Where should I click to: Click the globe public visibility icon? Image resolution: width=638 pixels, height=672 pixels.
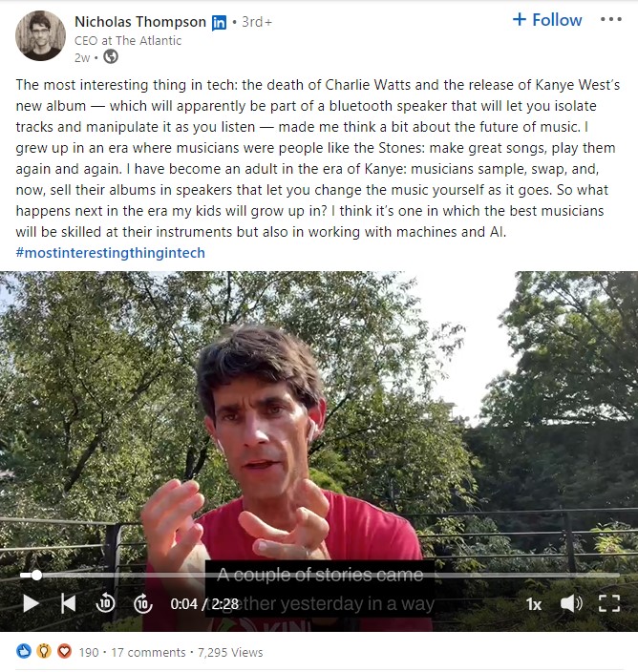[111, 56]
